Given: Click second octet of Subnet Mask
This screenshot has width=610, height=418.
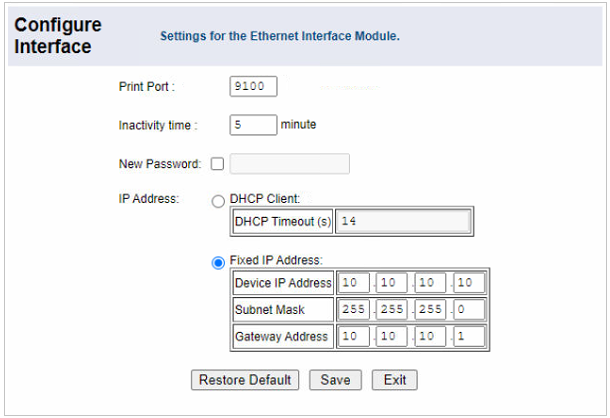Looking at the screenshot, I should click(x=392, y=310).
